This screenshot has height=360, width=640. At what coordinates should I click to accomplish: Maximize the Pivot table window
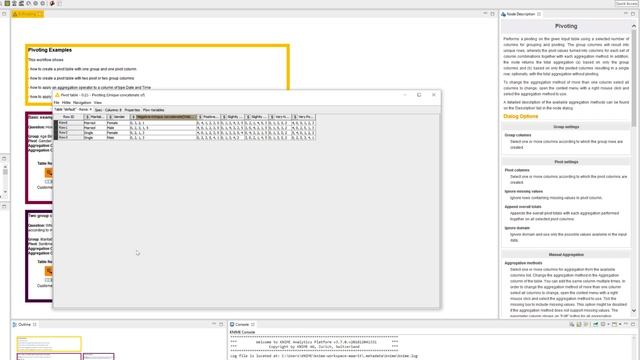point(419,95)
